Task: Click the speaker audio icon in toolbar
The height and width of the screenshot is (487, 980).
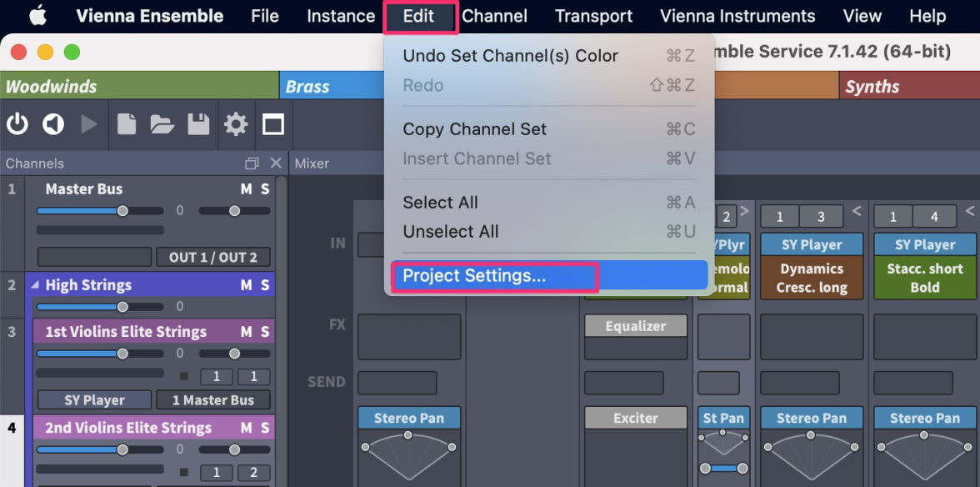Action: coord(53,124)
